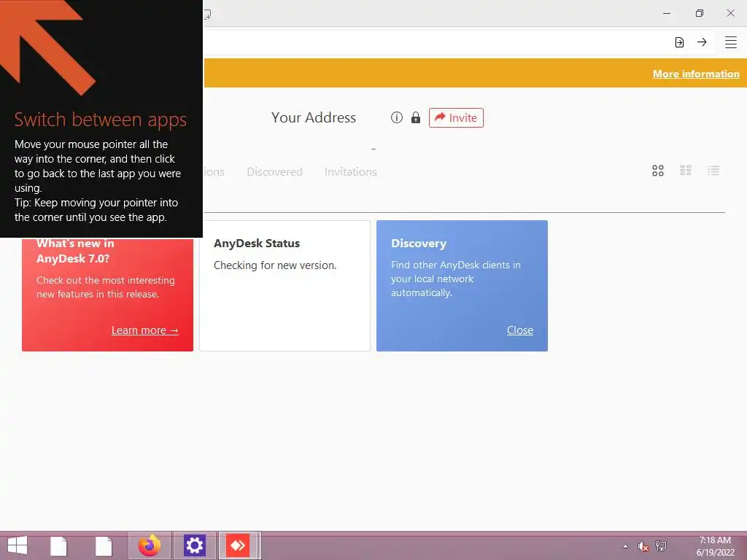Click 'Check out the most interesting' description text
Screen dimensions: 747x560
click(105, 287)
